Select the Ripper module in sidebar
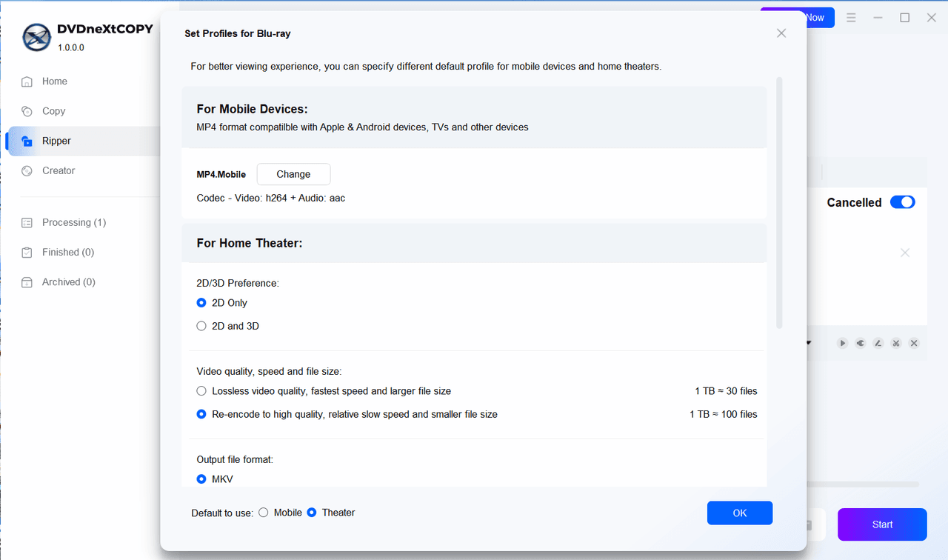 81,141
